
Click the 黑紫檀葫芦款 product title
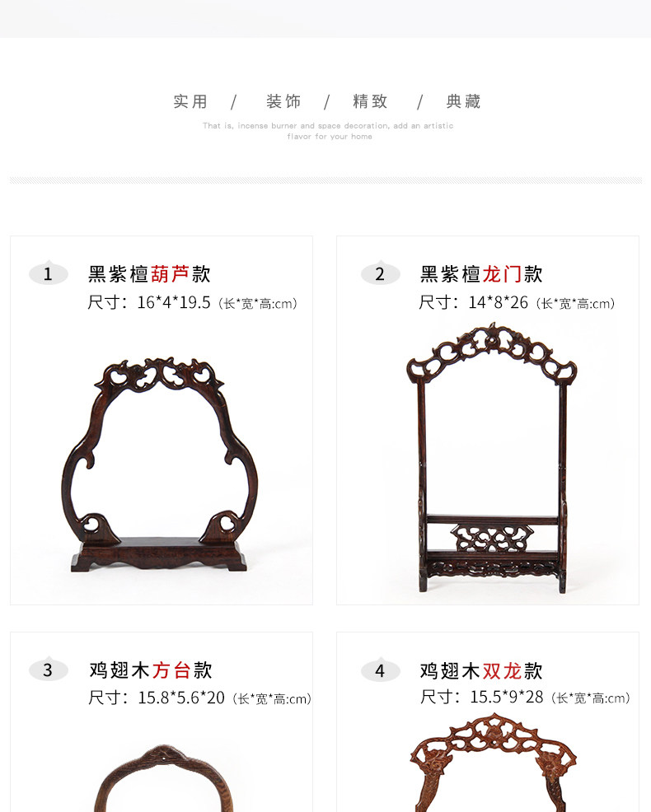point(149,274)
